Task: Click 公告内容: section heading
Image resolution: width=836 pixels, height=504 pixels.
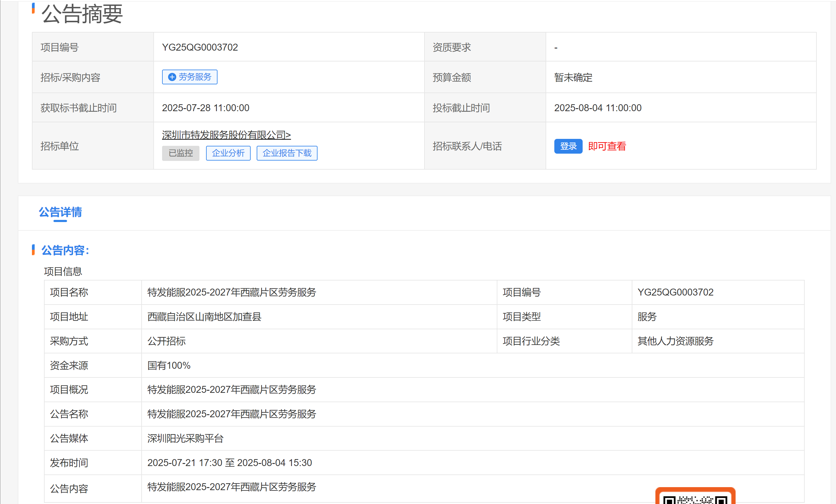Action: point(65,250)
